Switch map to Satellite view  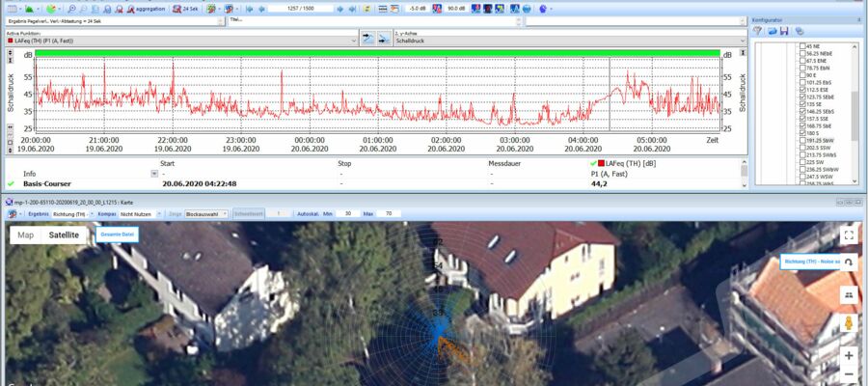point(65,234)
